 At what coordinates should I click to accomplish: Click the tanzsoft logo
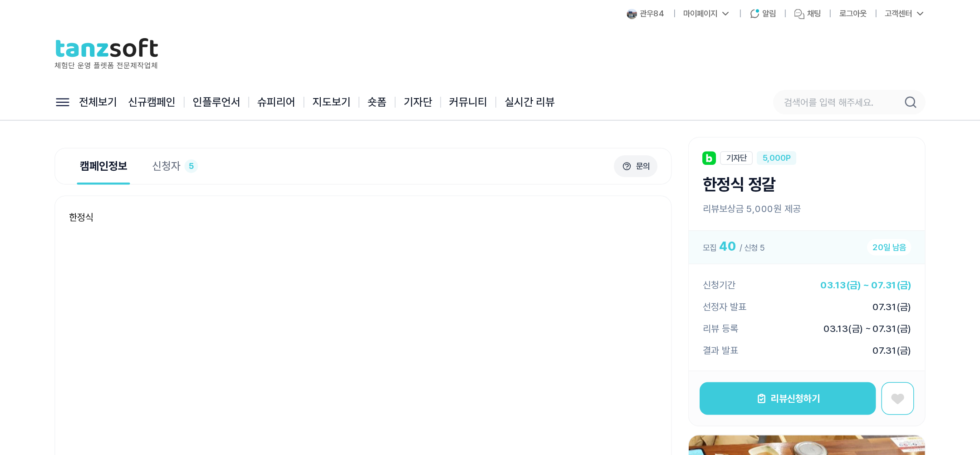pos(107,53)
